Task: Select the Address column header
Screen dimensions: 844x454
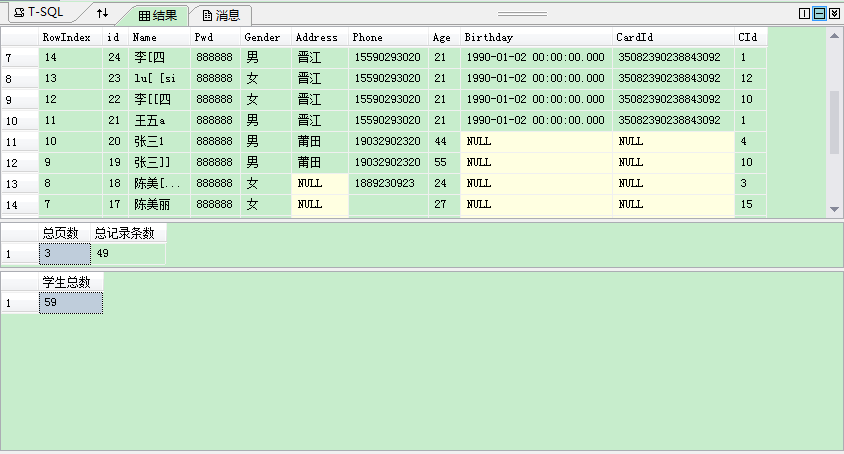Action: click(320, 37)
